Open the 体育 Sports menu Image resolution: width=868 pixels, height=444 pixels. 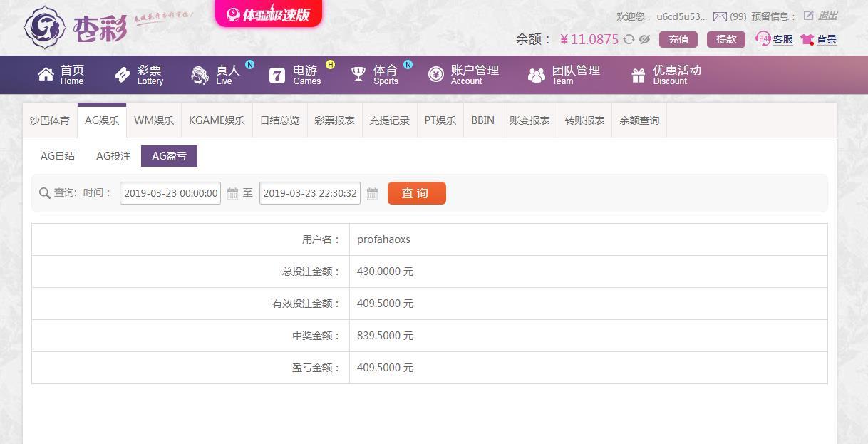[x=375, y=75]
